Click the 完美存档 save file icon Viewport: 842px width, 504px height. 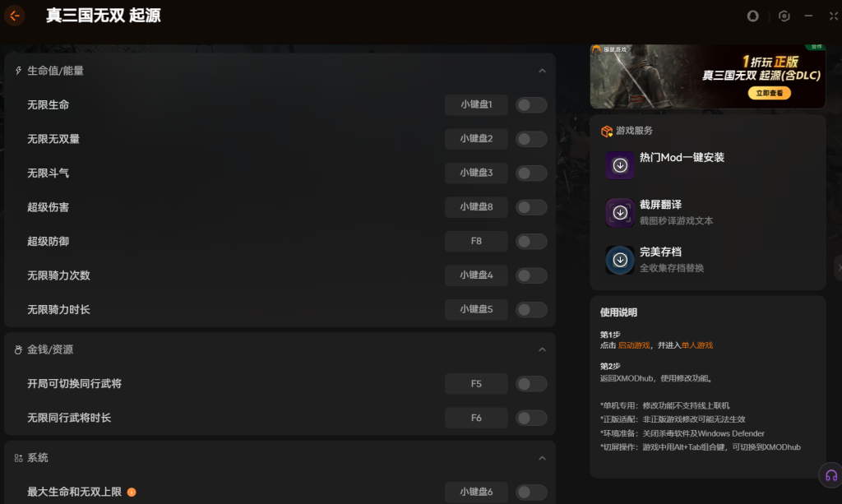pos(620,260)
